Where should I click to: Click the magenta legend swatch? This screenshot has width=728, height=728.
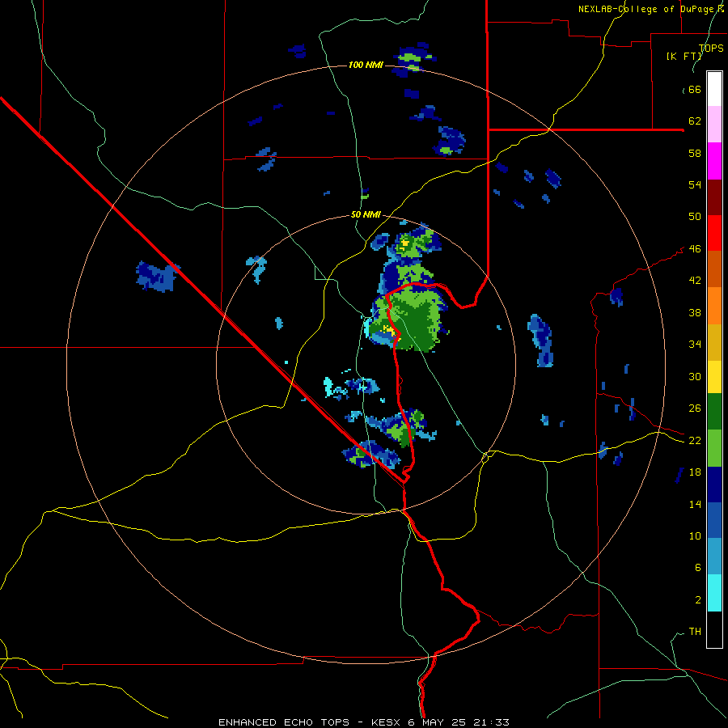click(714, 161)
